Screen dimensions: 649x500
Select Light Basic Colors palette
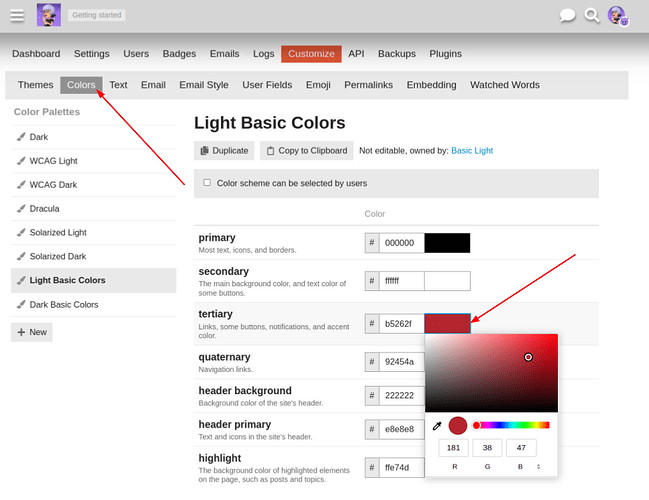(x=94, y=281)
